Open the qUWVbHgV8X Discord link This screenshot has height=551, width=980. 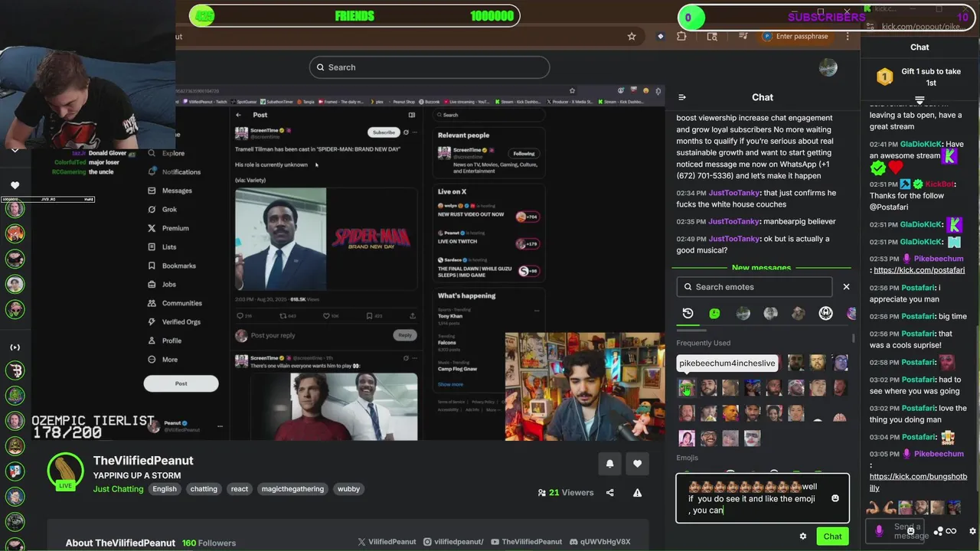click(x=599, y=542)
